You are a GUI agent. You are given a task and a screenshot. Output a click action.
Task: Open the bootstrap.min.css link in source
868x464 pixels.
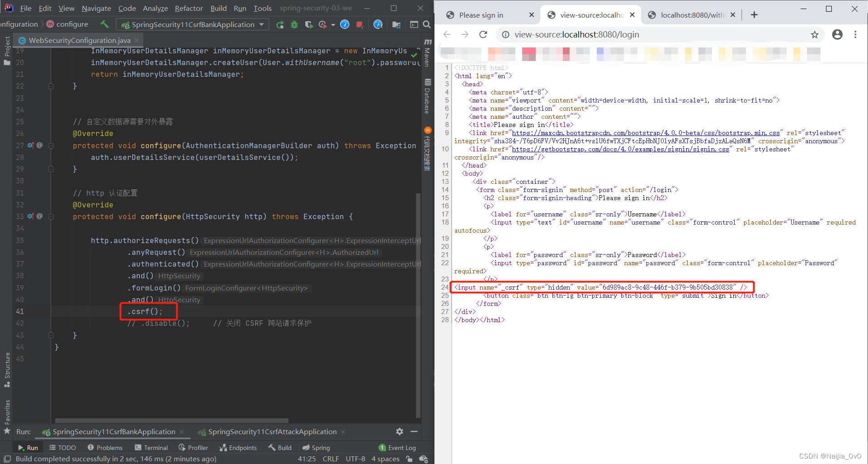click(x=646, y=133)
